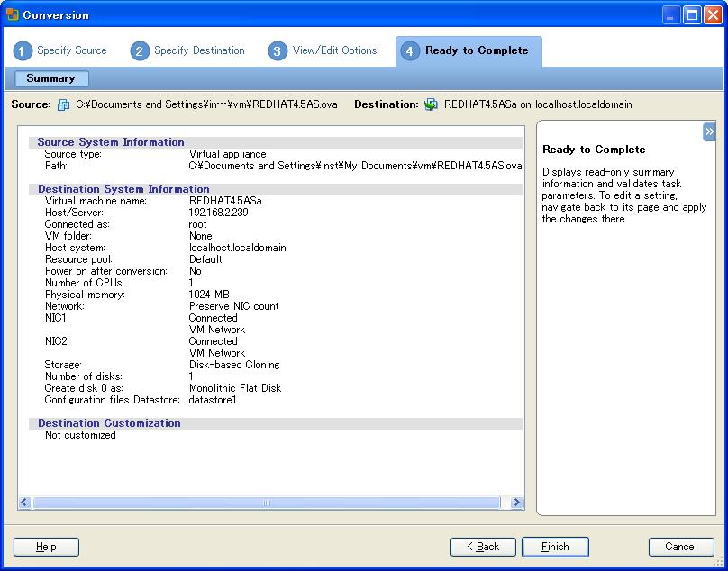Go to View/Edit Options step

pyautogui.click(x=335, y=50)
